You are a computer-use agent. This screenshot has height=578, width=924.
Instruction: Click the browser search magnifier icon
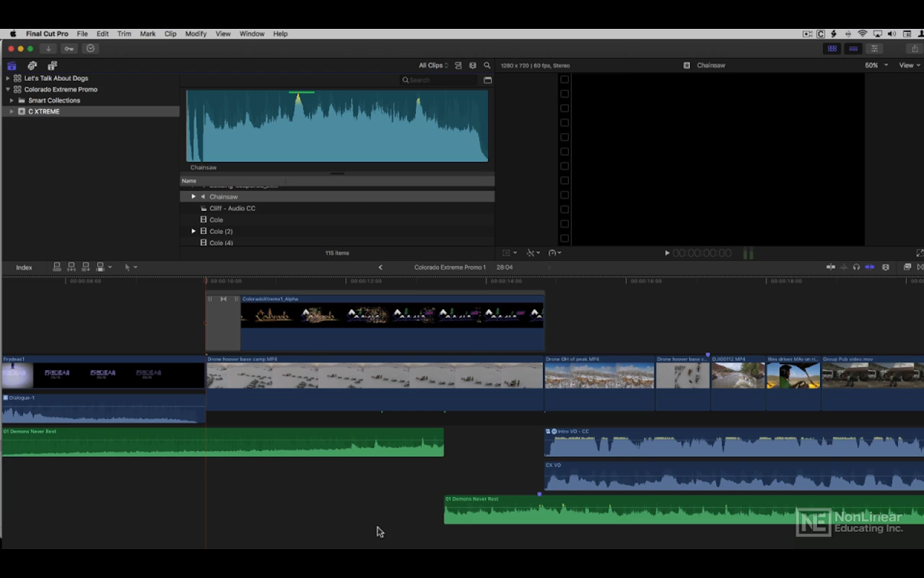[x=487, y=66]
